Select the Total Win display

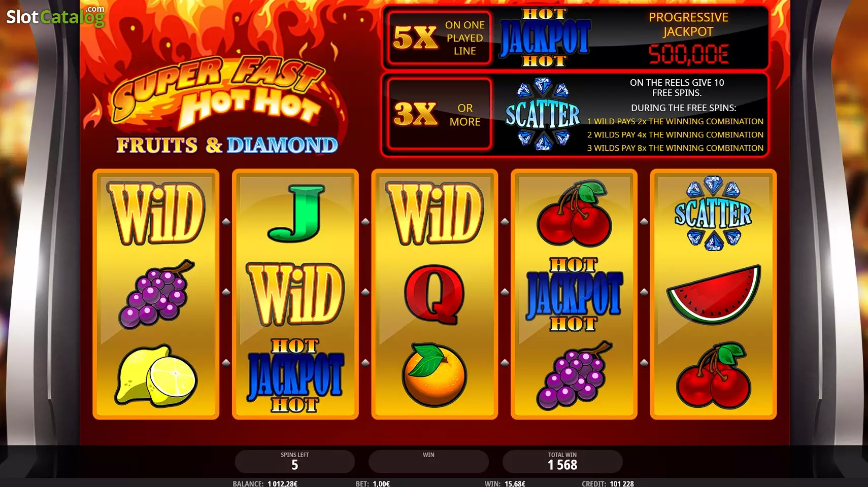pyautogui.click(x=562, y=462)
